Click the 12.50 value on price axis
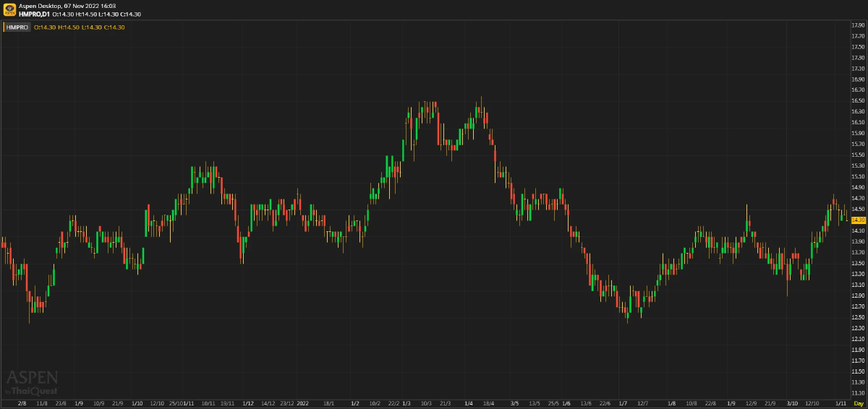The width and height of the screenshot is (868, 409). [859, 317]
